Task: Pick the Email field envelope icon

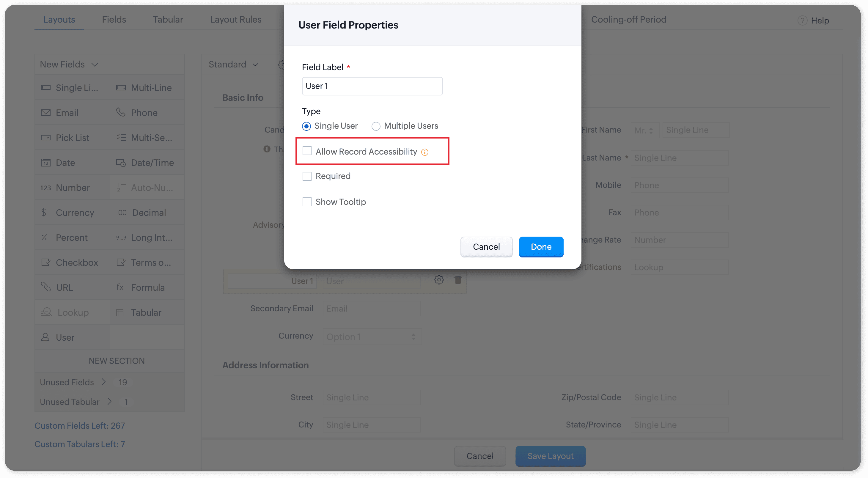Action: click(x=45, y=112)
